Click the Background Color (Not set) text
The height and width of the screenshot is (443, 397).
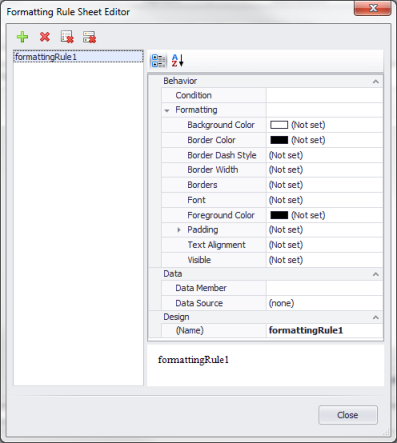coord(308,125)
